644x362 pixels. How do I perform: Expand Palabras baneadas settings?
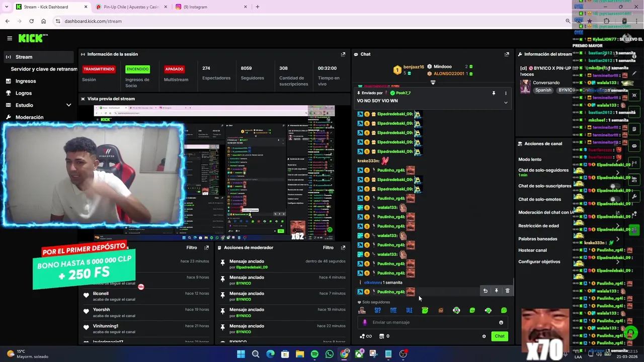tap(617, 239)
